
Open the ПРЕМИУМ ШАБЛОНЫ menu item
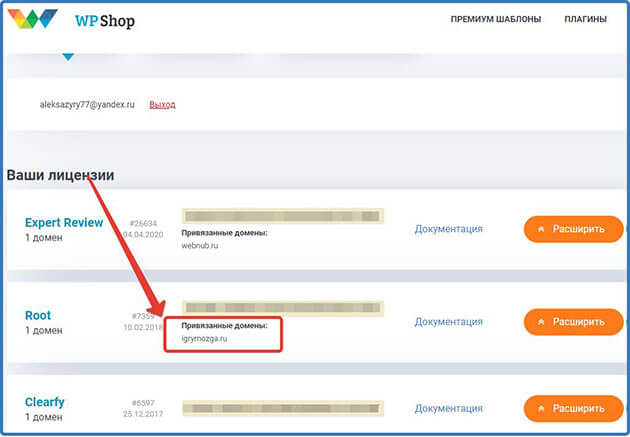[x=495, y=19]
